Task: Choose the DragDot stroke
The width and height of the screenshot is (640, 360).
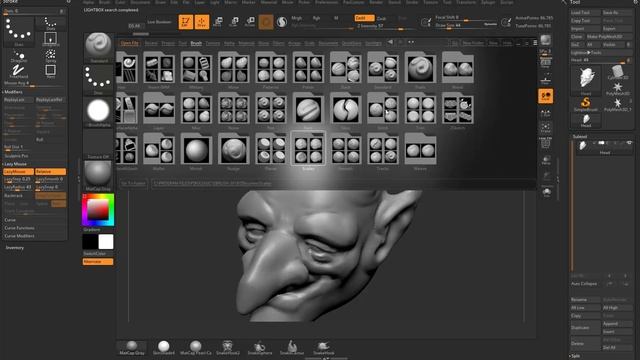Action: (x=18, y=56)
